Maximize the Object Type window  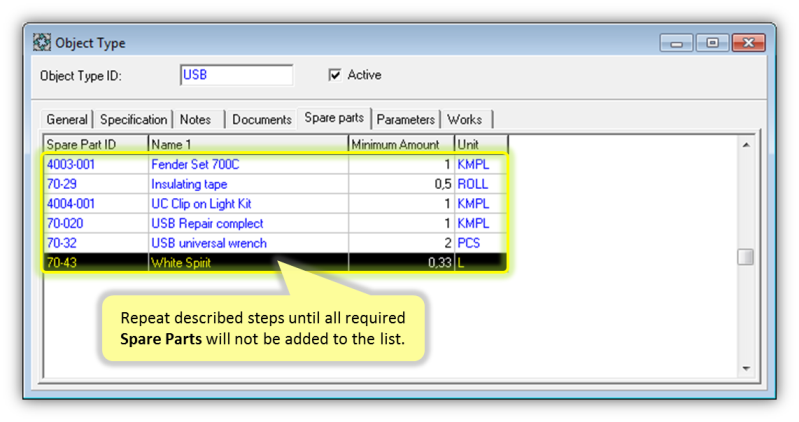tap(712, 43)
